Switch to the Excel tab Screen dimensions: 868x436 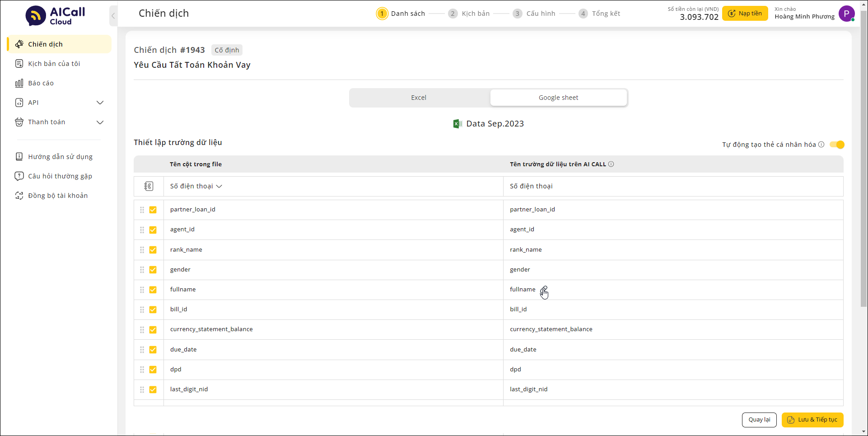click(x=419, y=98)
